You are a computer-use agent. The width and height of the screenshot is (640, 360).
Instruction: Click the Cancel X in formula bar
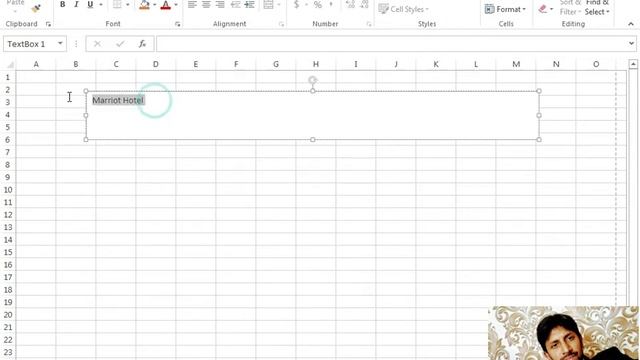tap(97, 44)
